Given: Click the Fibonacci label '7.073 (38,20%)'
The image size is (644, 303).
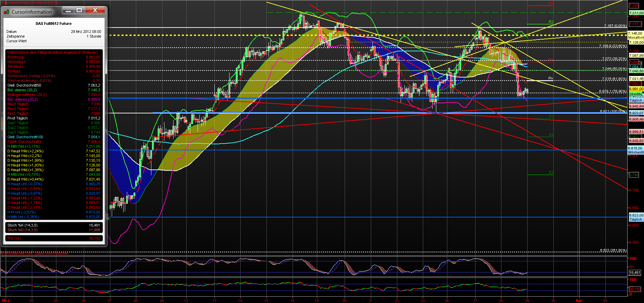Looking at the screenshot, I should click(614, 59).
